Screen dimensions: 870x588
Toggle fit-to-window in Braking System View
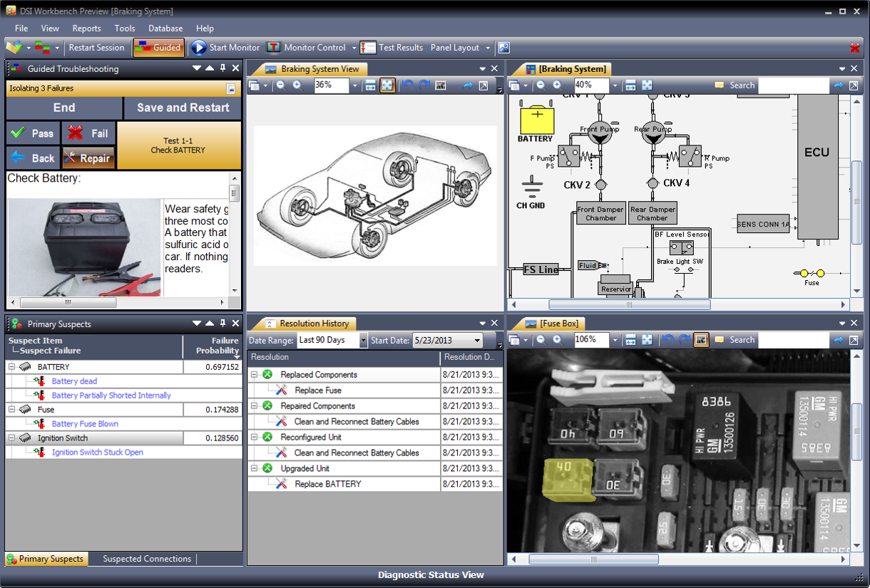point(387,86)
